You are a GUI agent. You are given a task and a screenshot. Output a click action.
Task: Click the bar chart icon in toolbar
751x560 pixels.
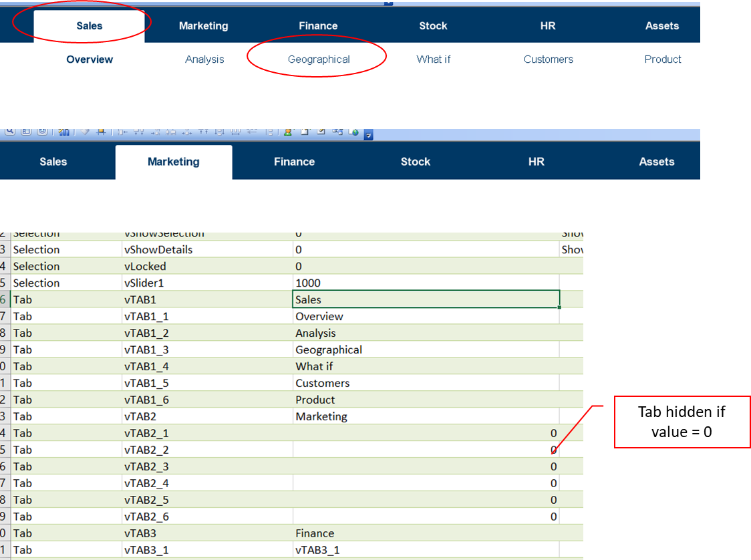[63, 132]
